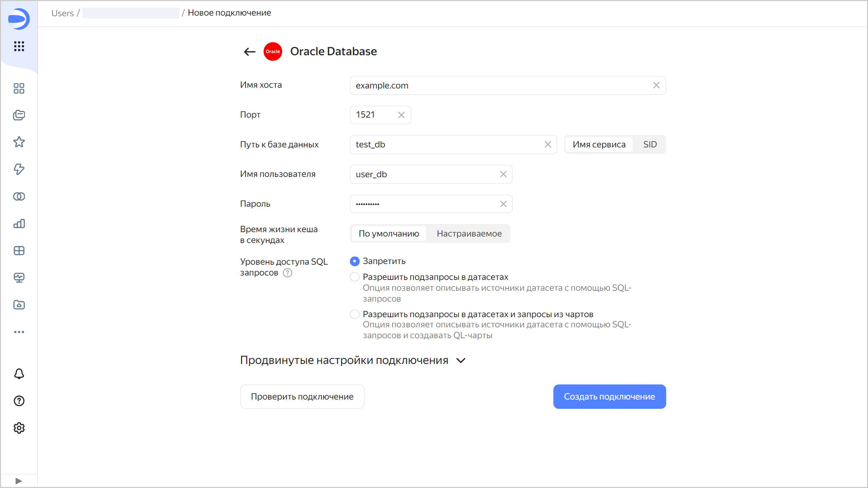Open the services grid menu icon

pyautogui.click(x=19, y=46)
